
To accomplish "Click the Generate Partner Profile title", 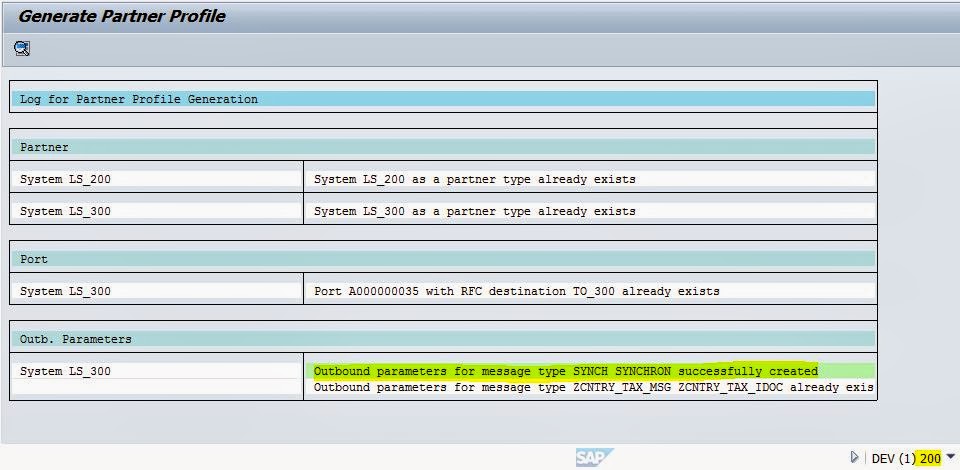I will click(x=122, y=17).
